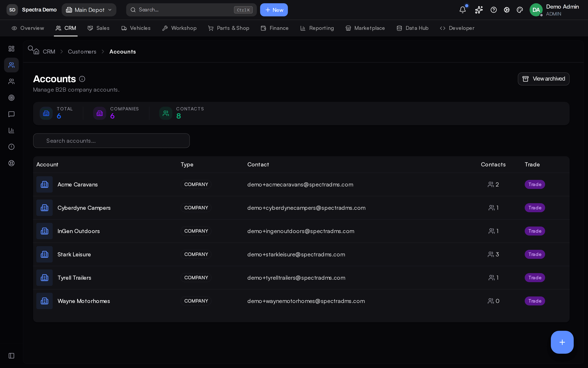Open the AI sparkles assistant icon

click(x=479, y=10)
